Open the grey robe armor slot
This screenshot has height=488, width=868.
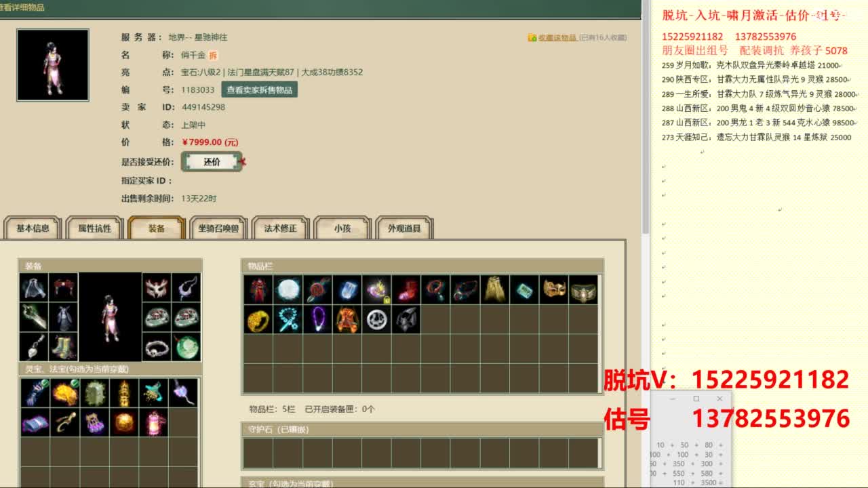pos(64,317)
